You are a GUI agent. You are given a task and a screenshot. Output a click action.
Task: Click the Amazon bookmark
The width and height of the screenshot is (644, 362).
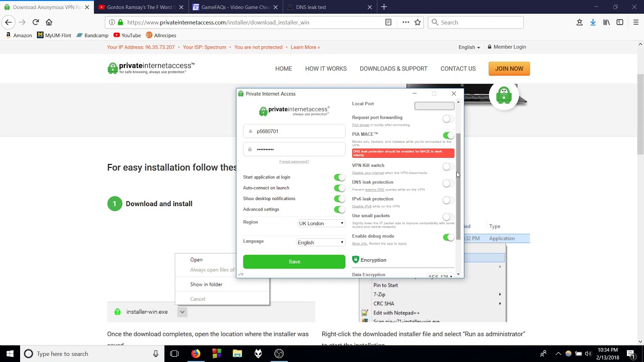(x=19, y=35)
